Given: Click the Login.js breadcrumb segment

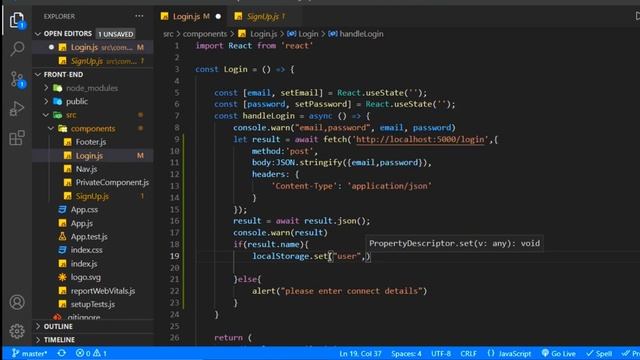Looking at the screenshot, I should [258, 34].
